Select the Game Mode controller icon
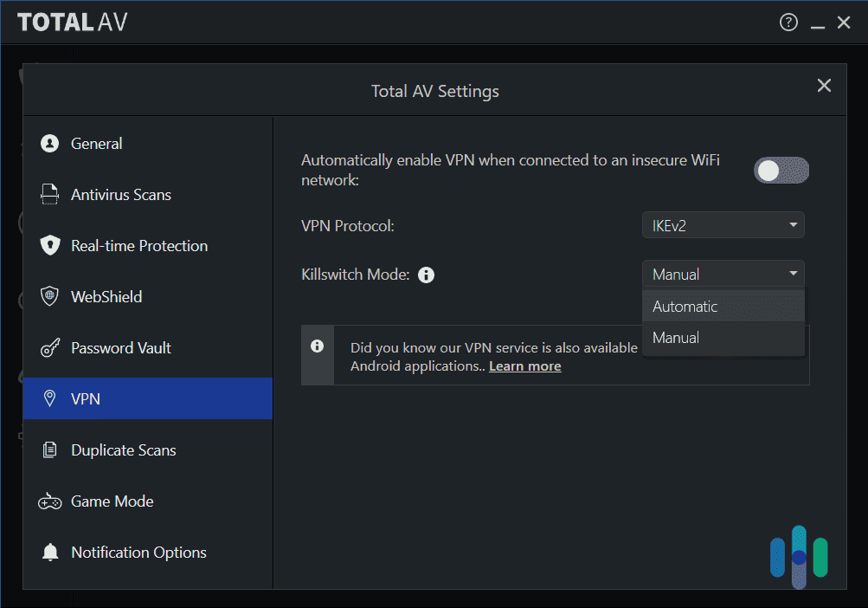This screenshot has height=608, width=868. [x=50, y=501]
